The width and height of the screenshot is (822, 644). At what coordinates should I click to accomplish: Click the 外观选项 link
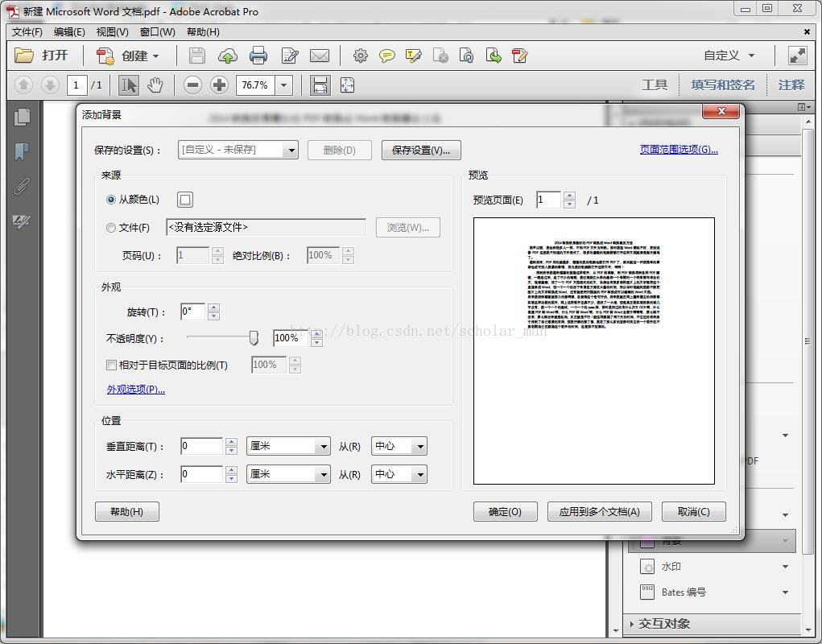(136, 390)
